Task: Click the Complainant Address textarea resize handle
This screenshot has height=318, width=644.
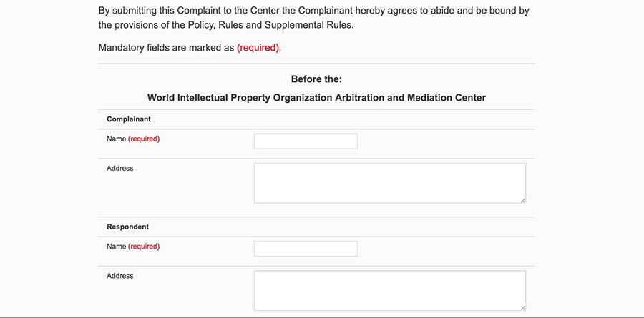Action: coord(523,200)
